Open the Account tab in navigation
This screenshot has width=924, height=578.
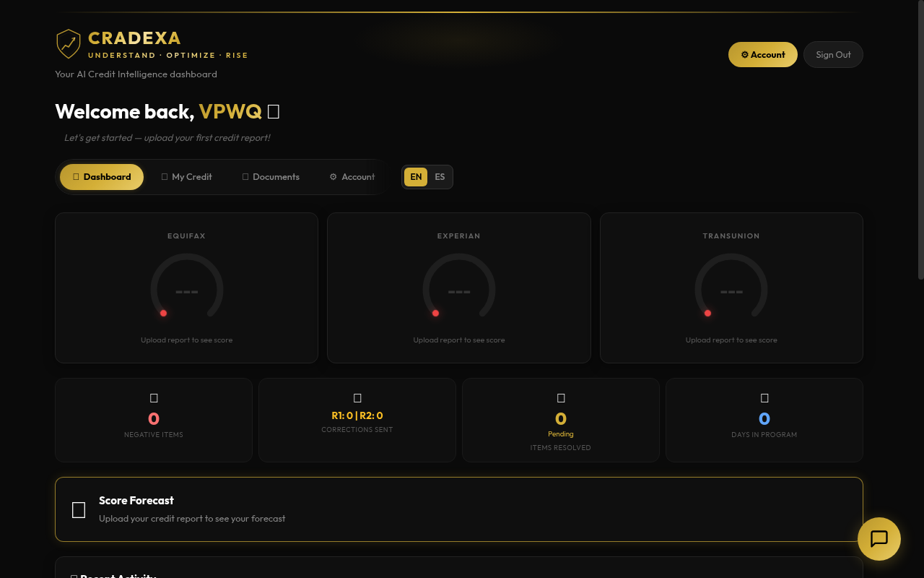click(x=352, y=177)
